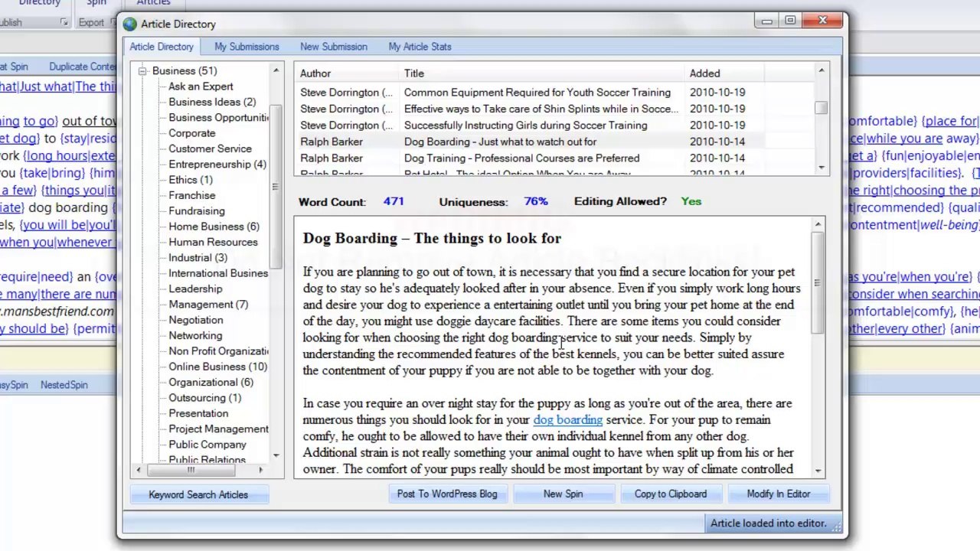Select the Organizational (6) category
The height and width of the screenshot is (551, 980).
click(x=211, y=382)
